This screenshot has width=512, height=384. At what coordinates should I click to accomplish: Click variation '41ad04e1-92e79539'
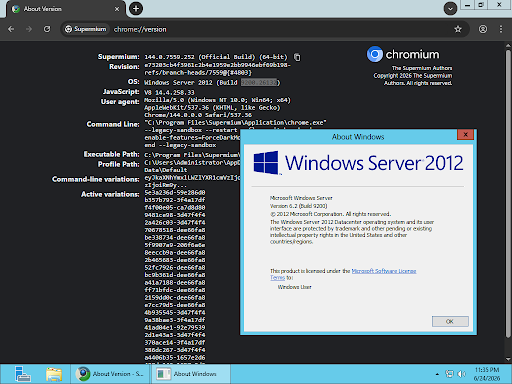[175, 328]
